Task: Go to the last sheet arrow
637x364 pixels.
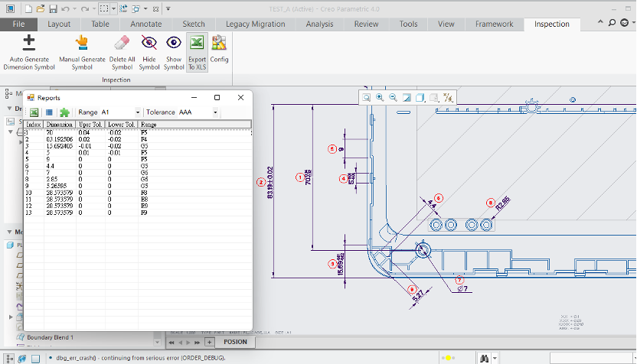Action: 197,343
